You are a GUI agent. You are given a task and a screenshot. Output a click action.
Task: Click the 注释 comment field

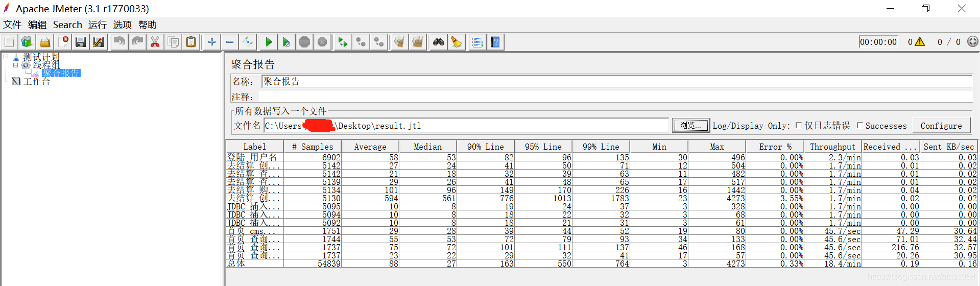(615, 97)
